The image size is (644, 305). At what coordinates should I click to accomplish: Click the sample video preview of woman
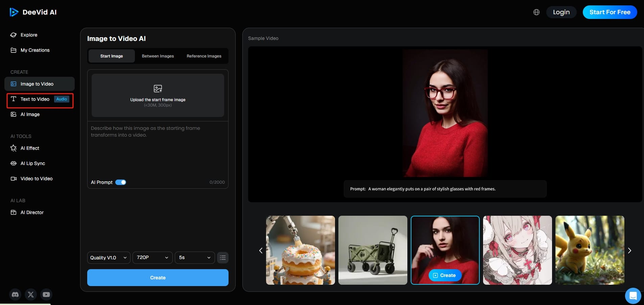pyautogui.click(x=445, y=113)
